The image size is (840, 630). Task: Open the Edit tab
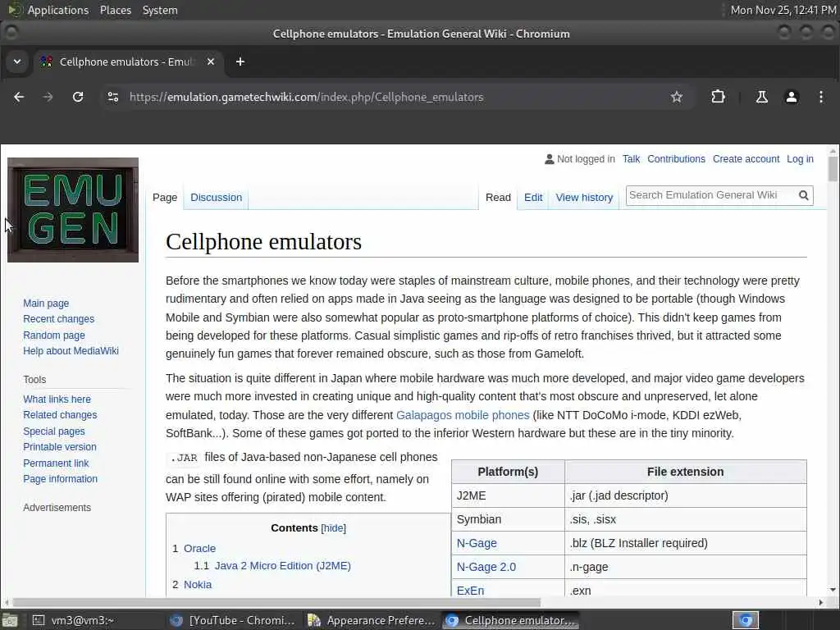pos(533,197)
